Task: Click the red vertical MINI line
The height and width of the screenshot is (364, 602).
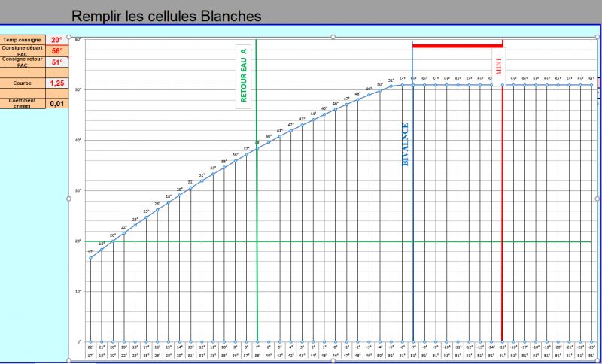Action: [502, 226]
